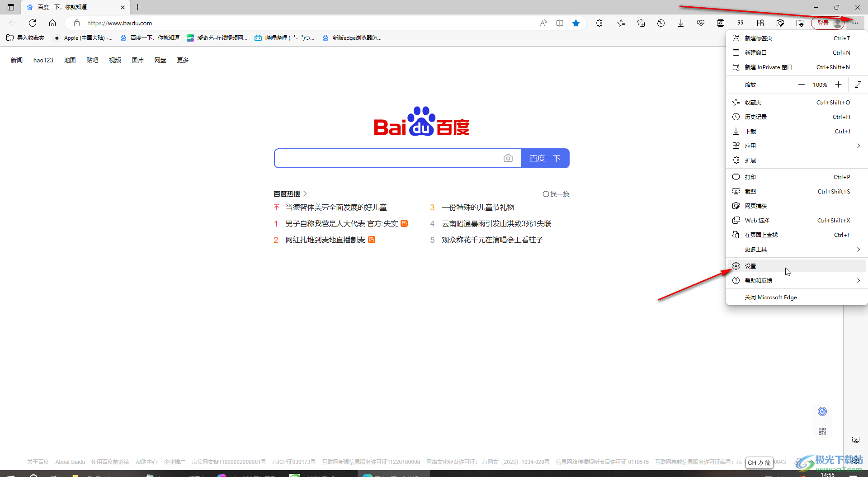Open the 地图 nav link
The image size is (868, 477).
tap(70, 60)
